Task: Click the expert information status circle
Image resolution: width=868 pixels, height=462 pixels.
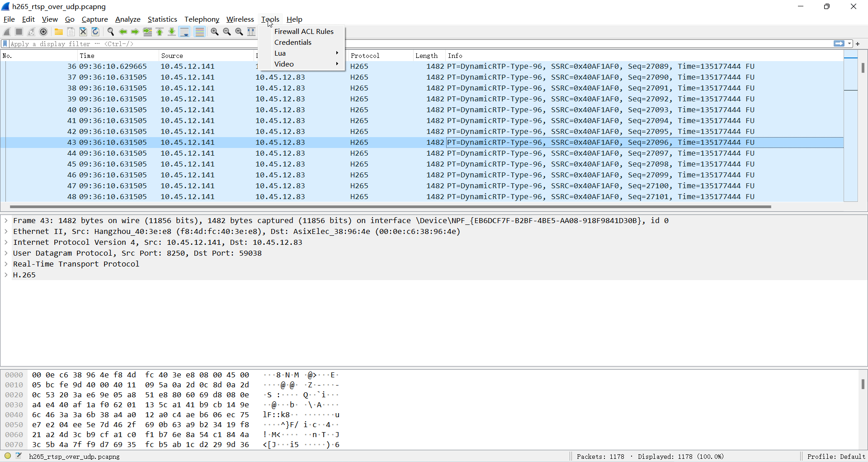Action: [x=8, y=456]
